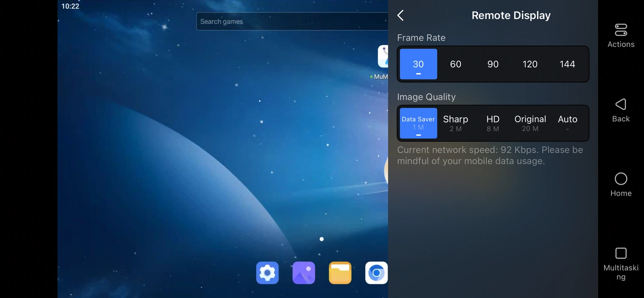Choose Data Saver 1 M image quality

pyautogui.click(x=418, y=123)
